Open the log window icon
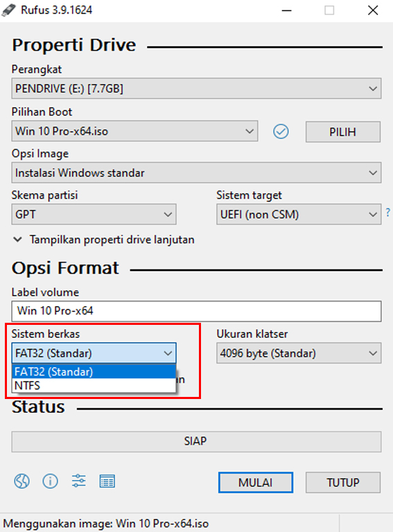Image resolution: width=393 pixels, height=532 pixels. click(107, 481)
